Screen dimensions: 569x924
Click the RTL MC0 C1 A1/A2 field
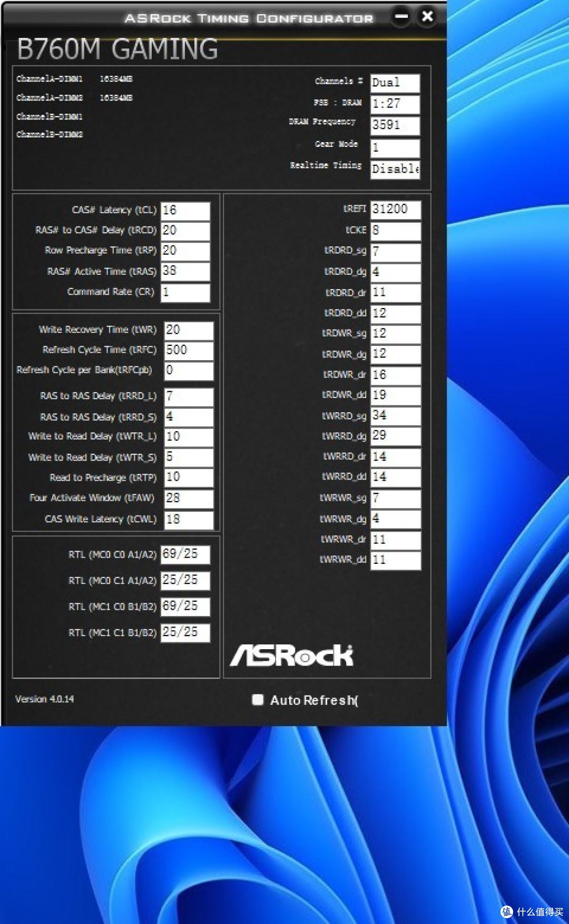[x=185, y=581]
